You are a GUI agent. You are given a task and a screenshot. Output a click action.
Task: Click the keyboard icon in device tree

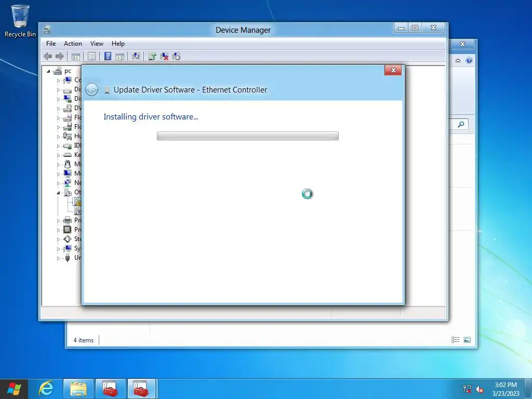point(67,155)
